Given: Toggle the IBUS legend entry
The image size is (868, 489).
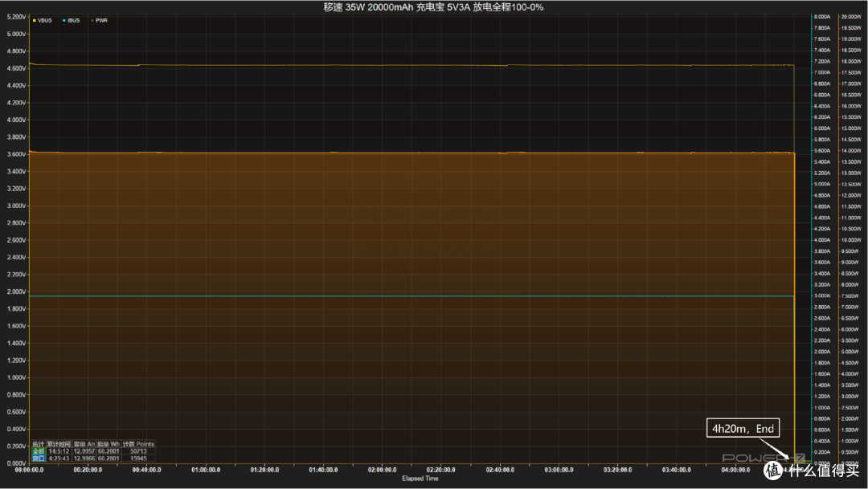Looking at the screenshot, I should click(x=71, y=20).
